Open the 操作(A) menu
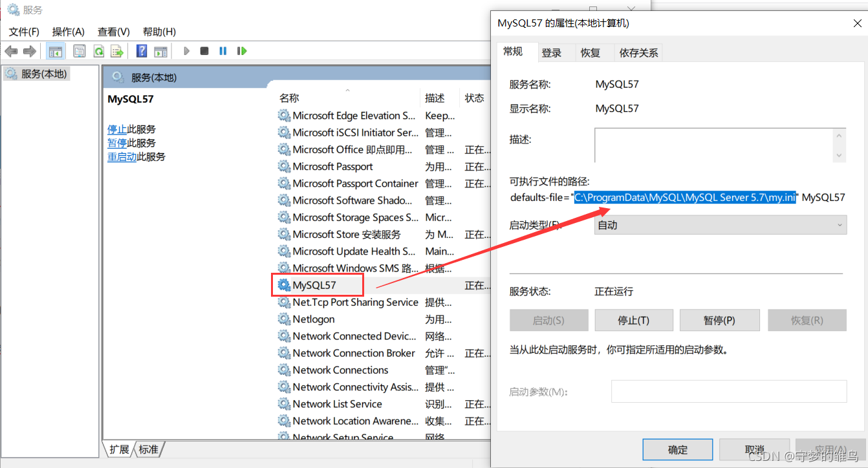868x468 pixels. 69,32
